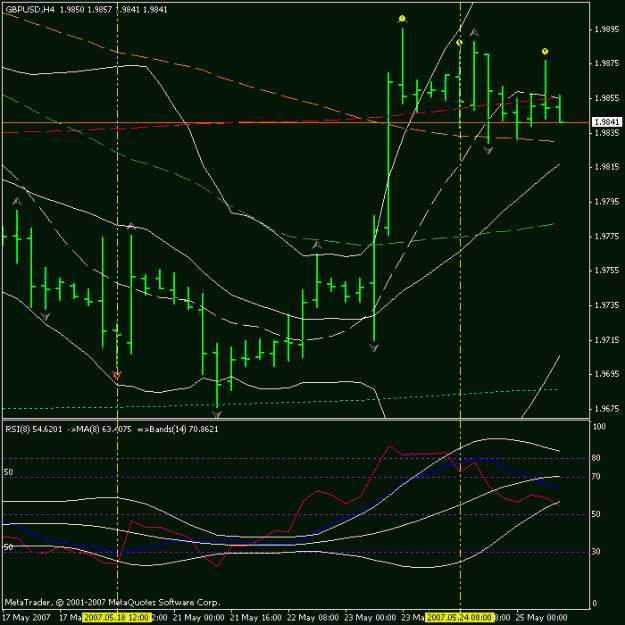Select the yellow dot above the highest 23 May bar
Screen dimensions: 625x625
point(402,18)
